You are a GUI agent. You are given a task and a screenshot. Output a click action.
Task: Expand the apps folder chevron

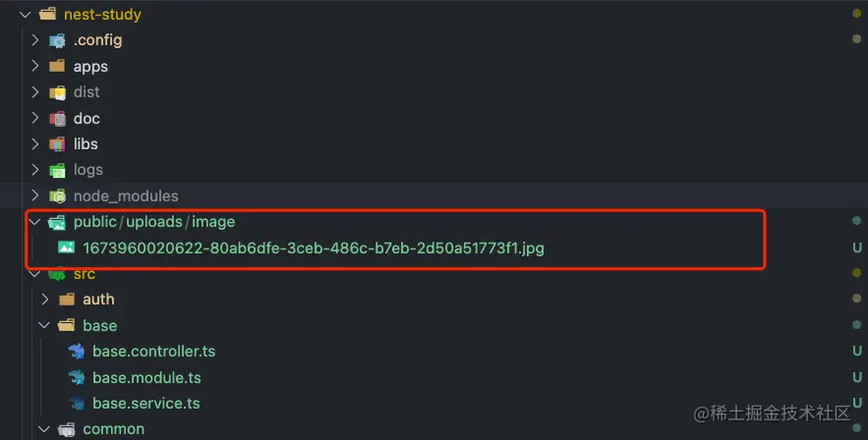point(34,67)
